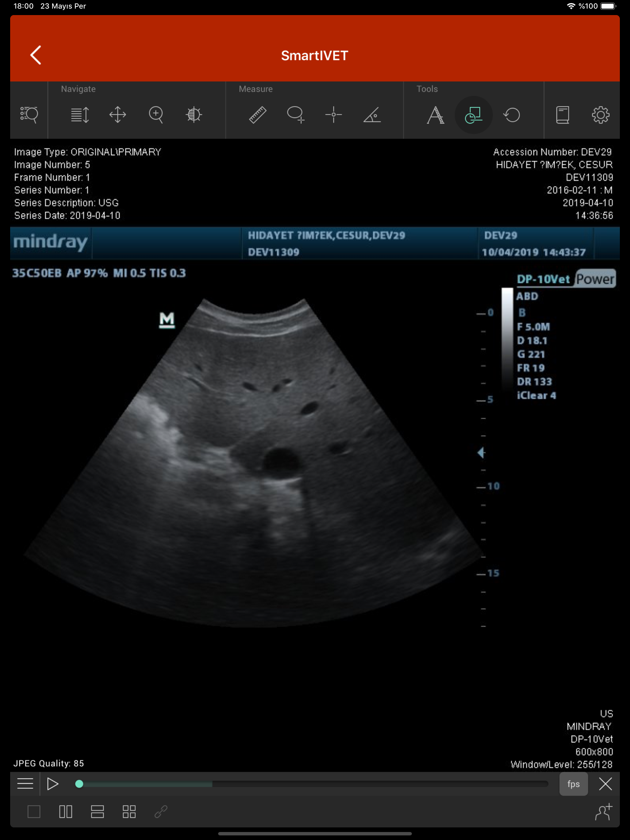Image resolution: width=630 pixels, height=840 pixels.
Task: Reset the view with rotate arrow
Action: 512,114
